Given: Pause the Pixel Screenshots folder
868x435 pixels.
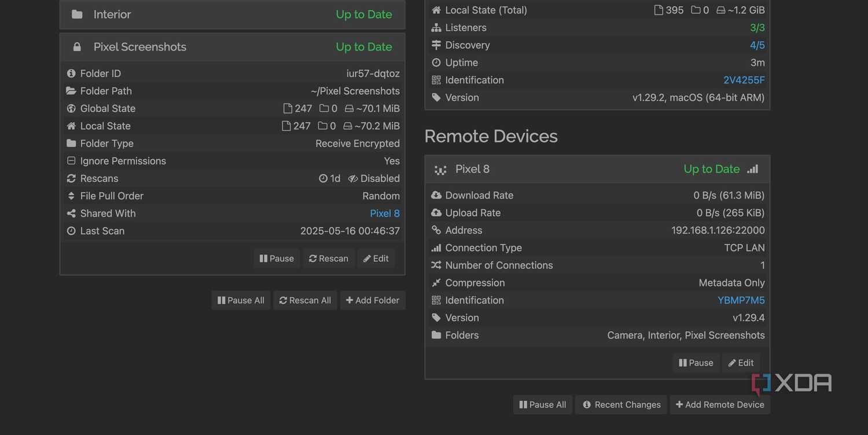Looking at the screenshot, I should 277,258.
